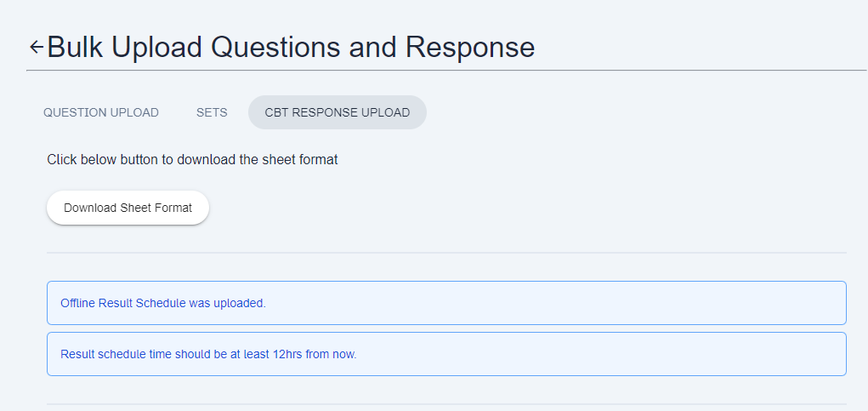Click the back arrow beside the page title
This screenshot has width=868, height=411.
(x=36, y=47)
